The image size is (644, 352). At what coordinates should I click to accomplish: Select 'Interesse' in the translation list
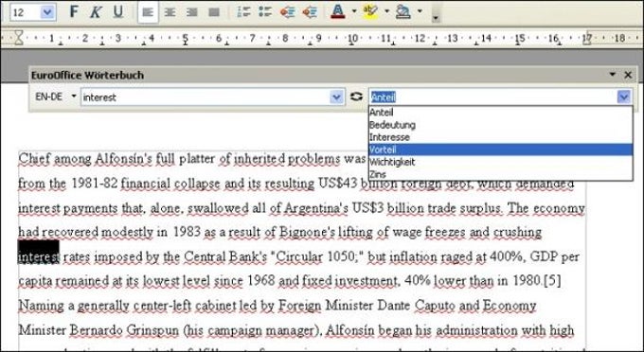(x=500, y=137)
